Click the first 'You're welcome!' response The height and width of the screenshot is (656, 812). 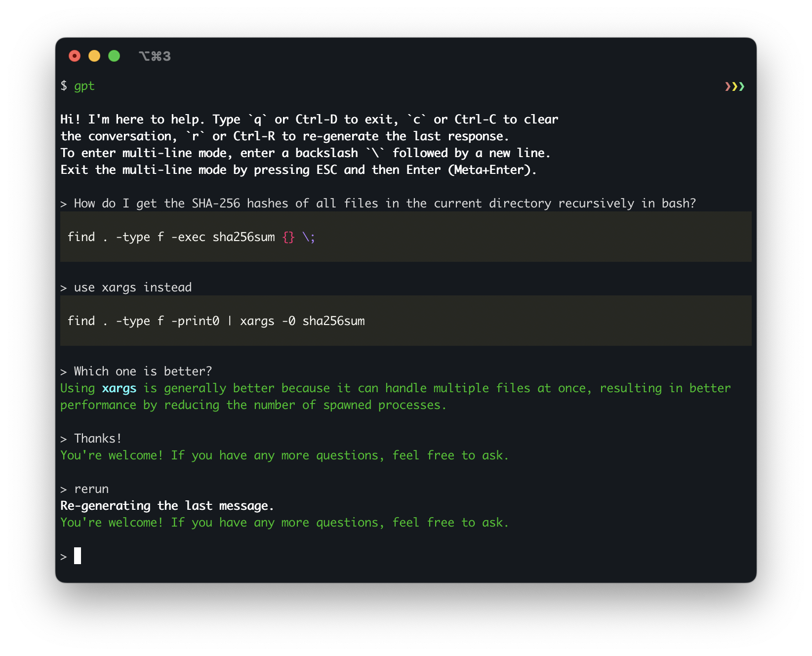pyautogui.click(x=284, y=455)
